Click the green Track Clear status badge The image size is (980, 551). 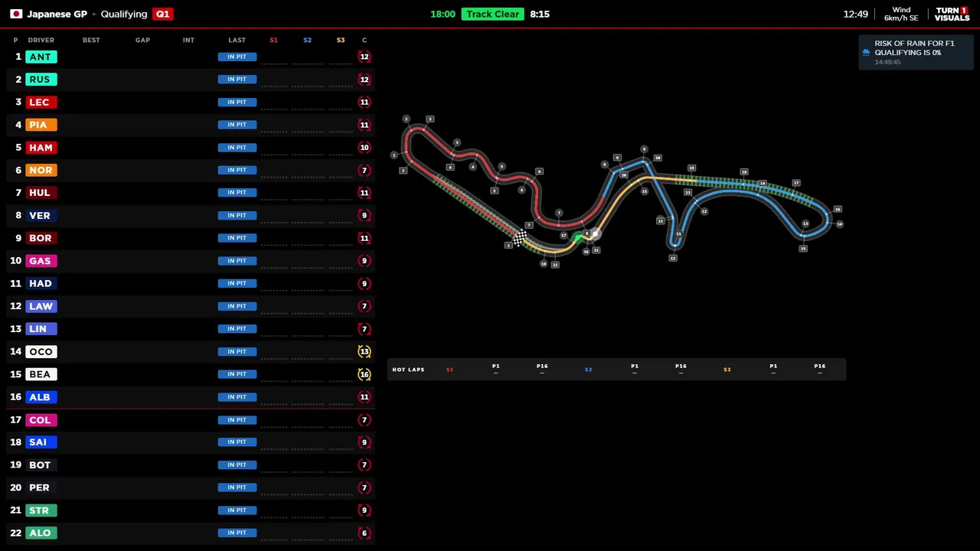pos(492,14)
